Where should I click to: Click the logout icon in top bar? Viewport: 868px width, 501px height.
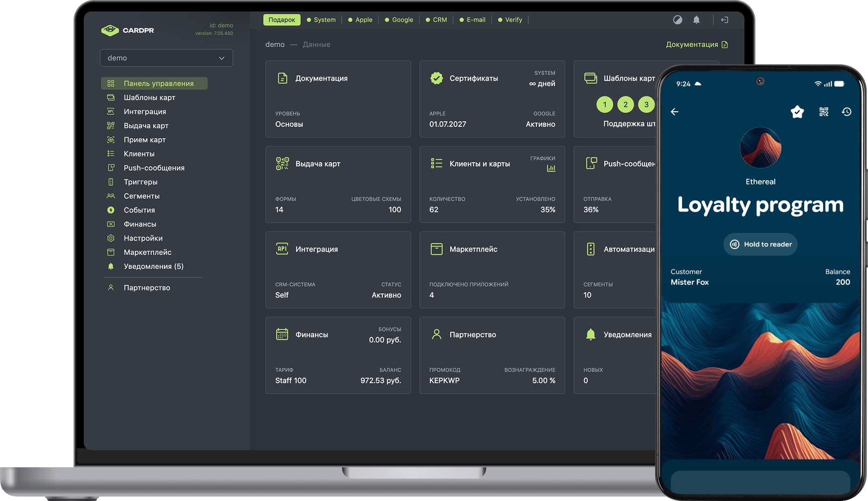725,20
